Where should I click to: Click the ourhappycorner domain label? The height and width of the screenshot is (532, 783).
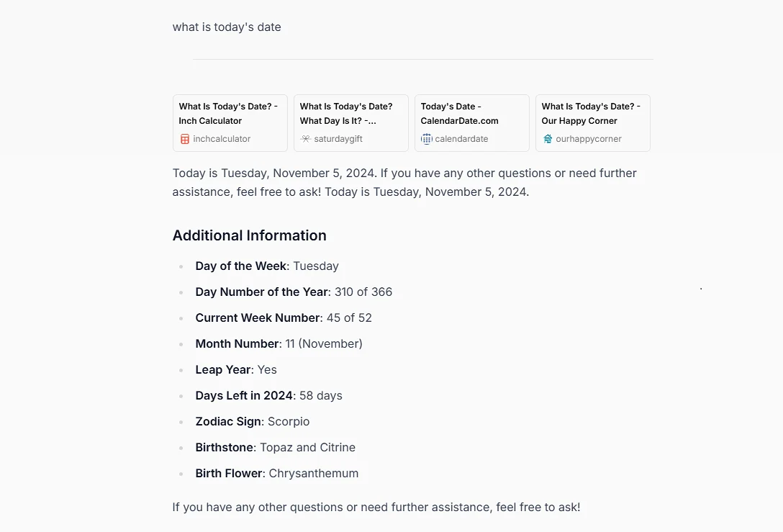(588, 139)
